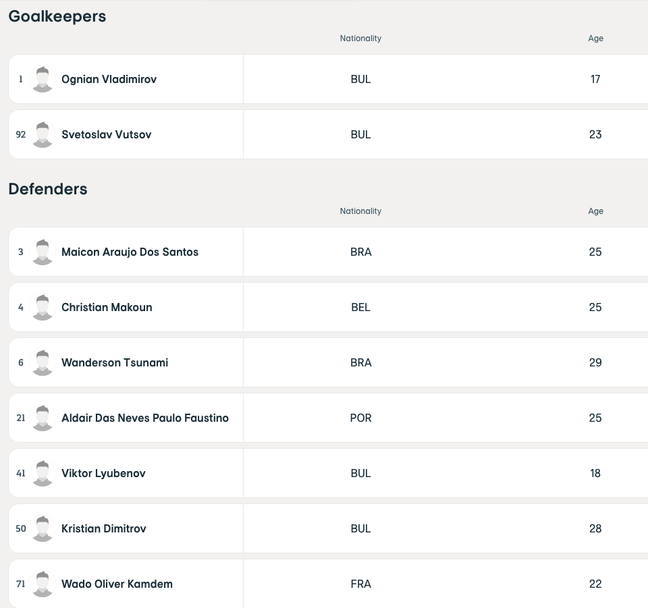Select Kristian Dimitrov's name
The width and height of the screenshot is (648, 608).
(104, 528)
